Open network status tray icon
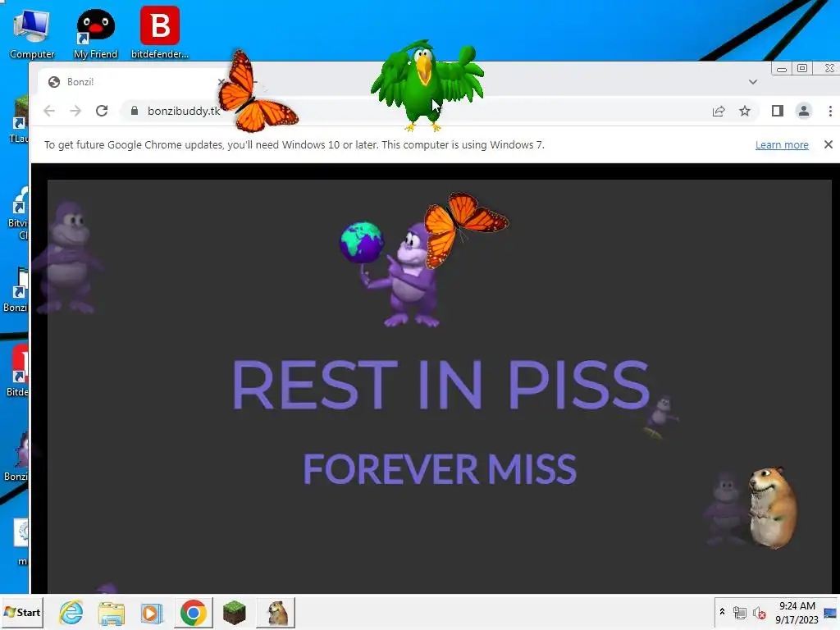Viewport: 840px width, 630px height. pyautogui.click(x=739, y=612)
